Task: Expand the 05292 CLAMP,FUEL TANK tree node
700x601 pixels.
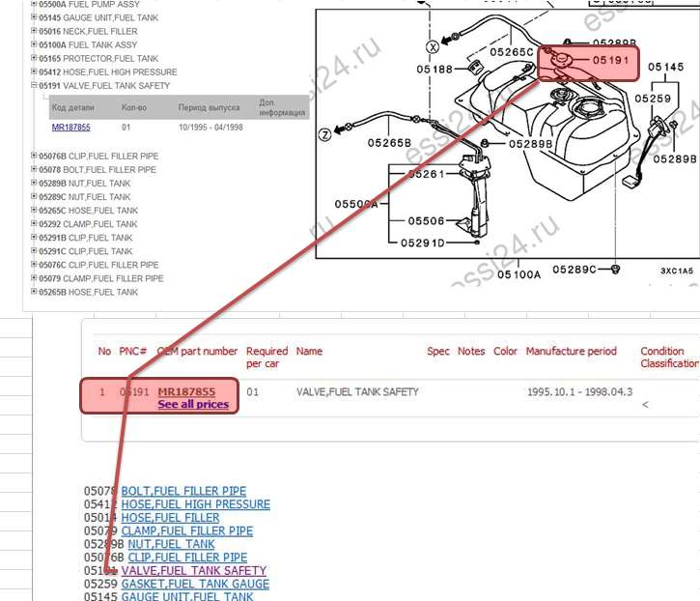Action: click(x=34, y=224)
